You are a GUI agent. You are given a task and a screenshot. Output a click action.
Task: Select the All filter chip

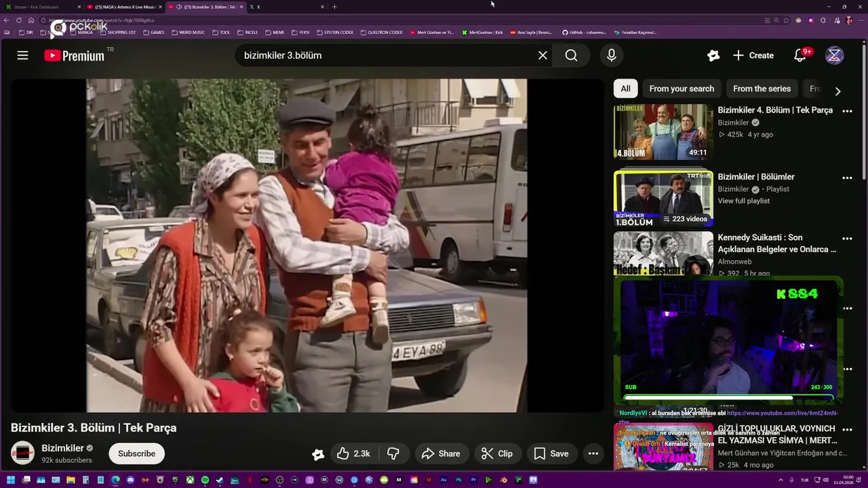(x=625, y=89)
